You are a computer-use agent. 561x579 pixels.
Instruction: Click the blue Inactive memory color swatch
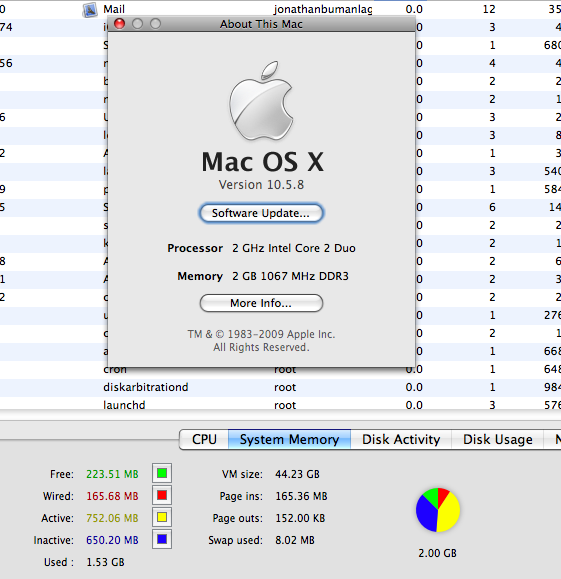[x=162, y=539]
